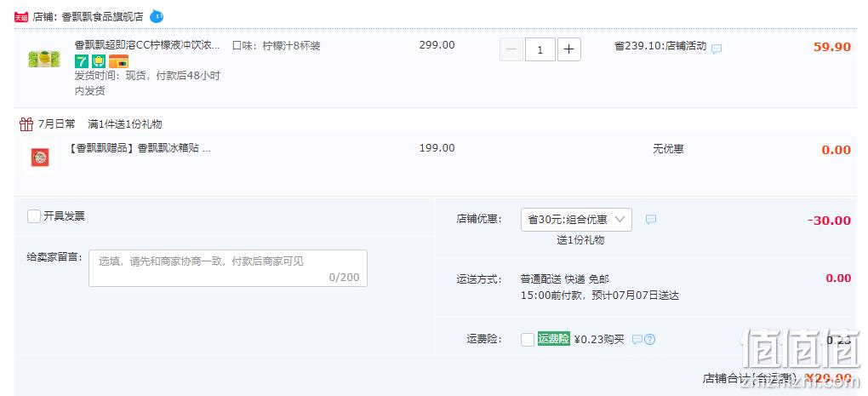The height and width of the screenshot is (396, 868).
Task: Select the 无优惠 text in gift row
Action: point(668,149)
